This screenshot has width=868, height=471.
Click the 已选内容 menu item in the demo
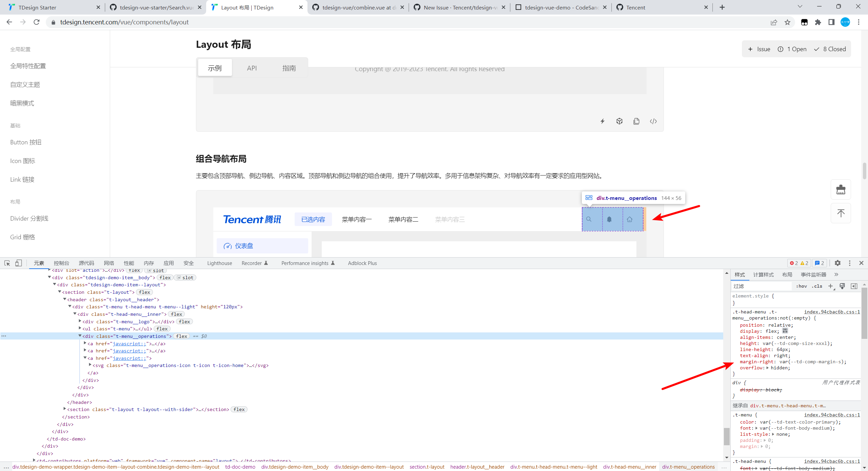point(313,219)
